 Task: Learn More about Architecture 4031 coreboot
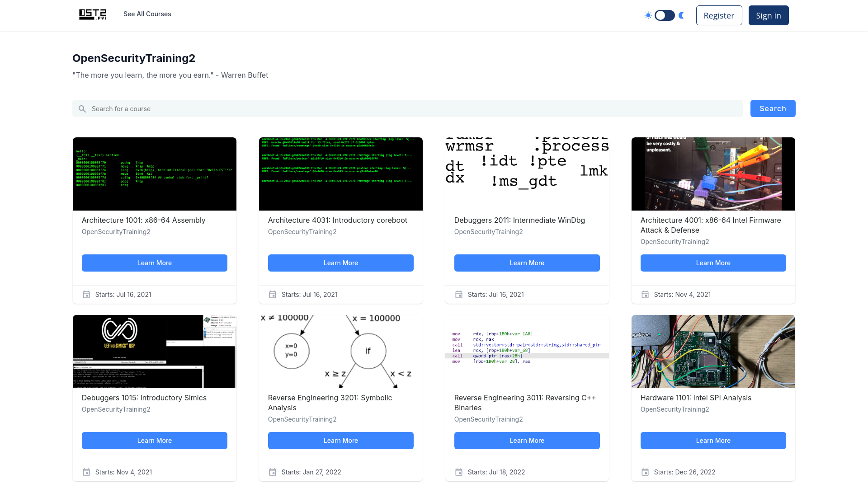(341, 263)
